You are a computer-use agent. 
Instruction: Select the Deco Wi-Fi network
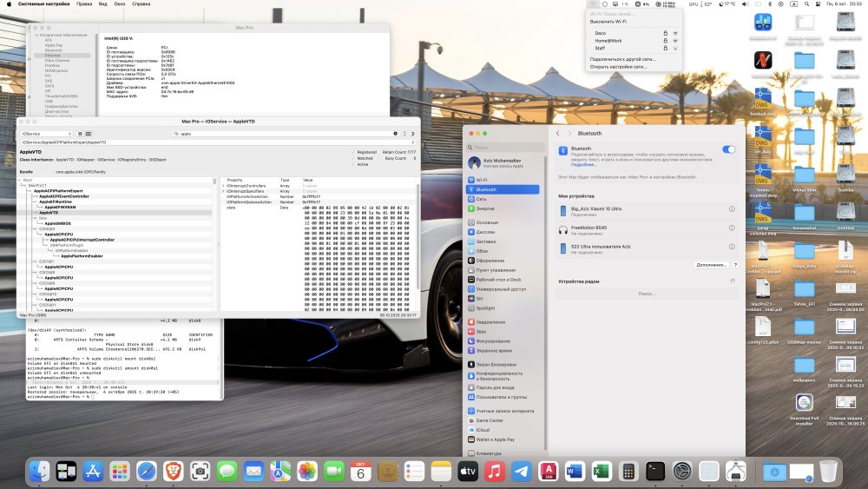coord(634,33)
